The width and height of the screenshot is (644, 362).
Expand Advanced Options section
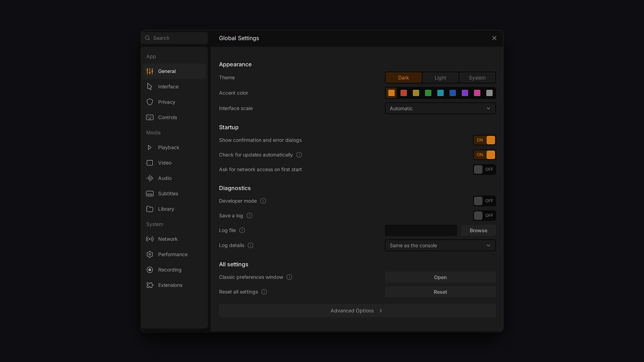(357, 311)
